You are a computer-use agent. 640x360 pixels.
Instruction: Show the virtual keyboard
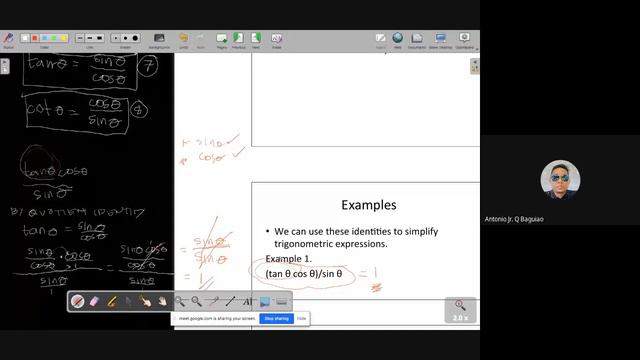click(x=282, y=301)
